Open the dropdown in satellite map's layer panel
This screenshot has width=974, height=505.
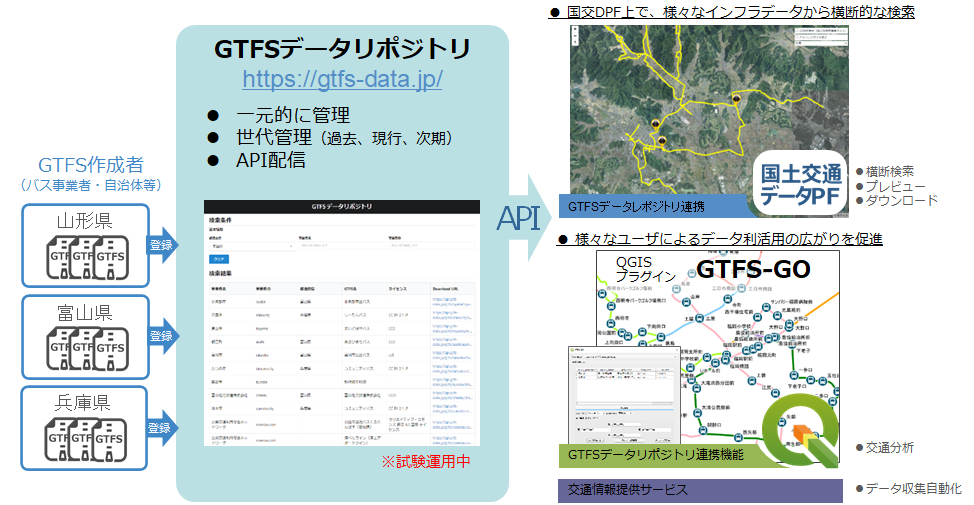coord(821,43)
